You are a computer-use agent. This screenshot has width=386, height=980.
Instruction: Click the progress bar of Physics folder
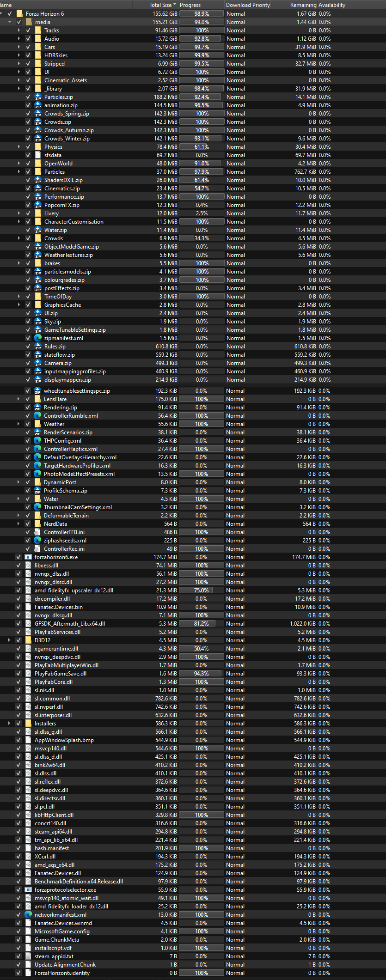[202, 147]
